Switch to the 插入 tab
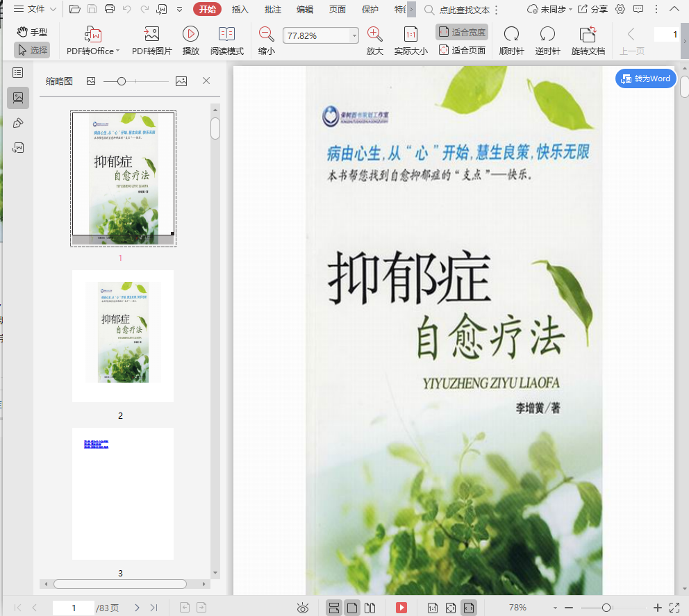Viewport: 689px width, 616px height. pyautogui.click(x=240, y=9)
